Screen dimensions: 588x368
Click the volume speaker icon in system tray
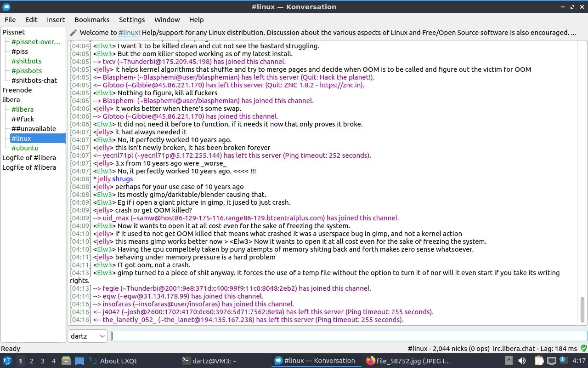click(x=522, y=361)
